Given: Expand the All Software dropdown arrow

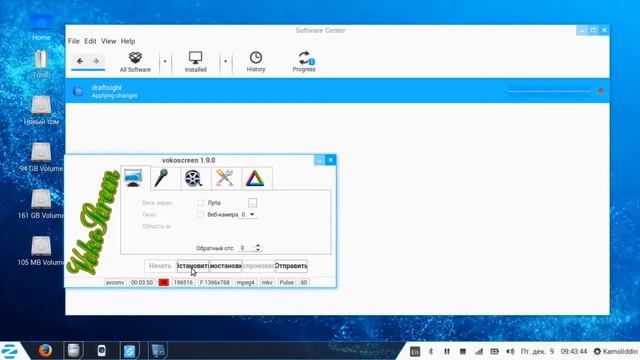Looking at the screenshot, I should tap(165, 62).
